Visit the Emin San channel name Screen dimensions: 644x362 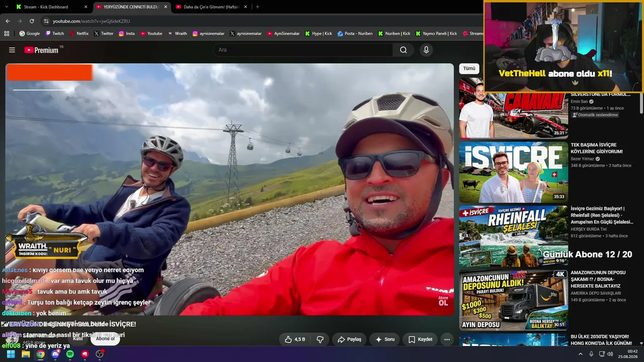(x=579, y=102)
